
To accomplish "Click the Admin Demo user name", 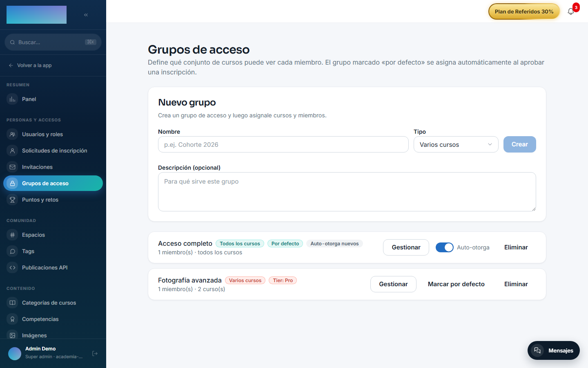I will coord(40,349).
